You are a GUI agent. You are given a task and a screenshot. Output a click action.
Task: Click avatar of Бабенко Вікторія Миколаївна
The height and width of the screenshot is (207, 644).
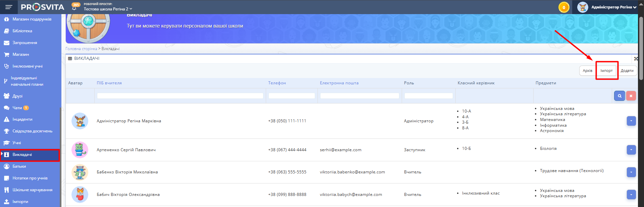click(80, 172)
